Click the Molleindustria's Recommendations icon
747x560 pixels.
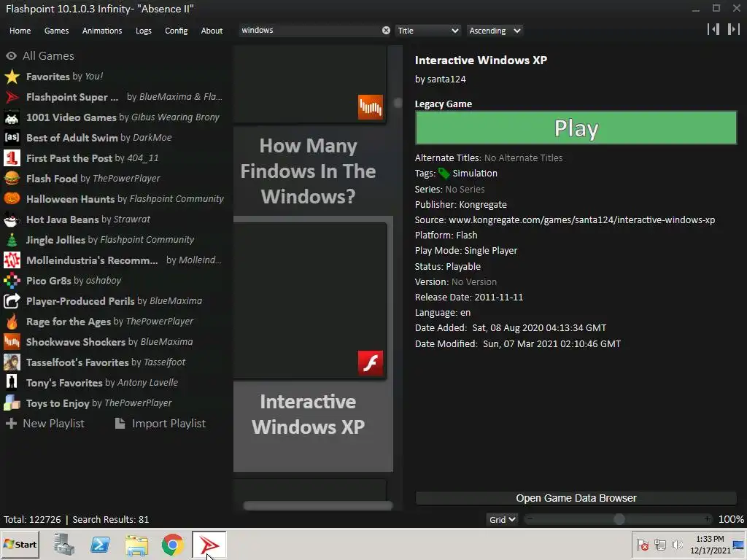pyautogui.click(x=12, y=260)
